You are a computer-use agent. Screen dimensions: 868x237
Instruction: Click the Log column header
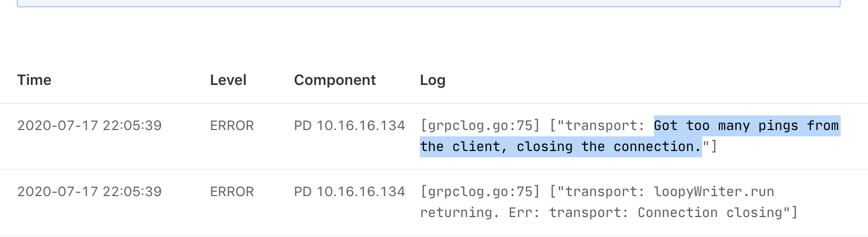[x=432, y=80]
